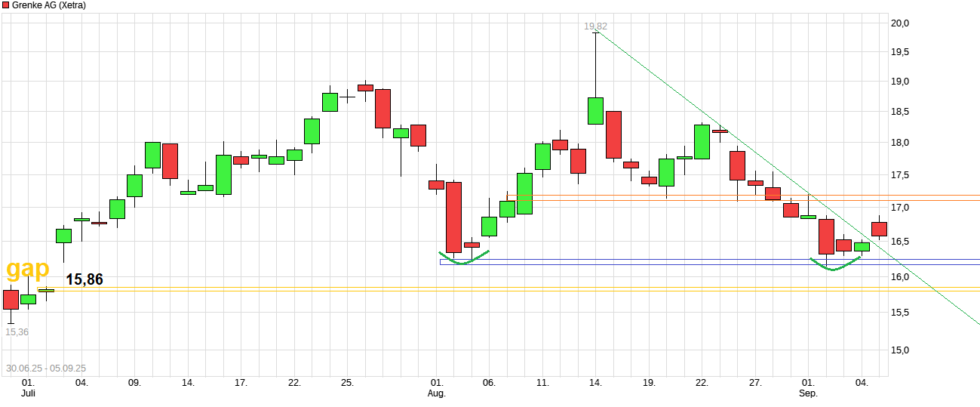
Task: Click the first red candle near the gap label
Action: coord(11,300)
